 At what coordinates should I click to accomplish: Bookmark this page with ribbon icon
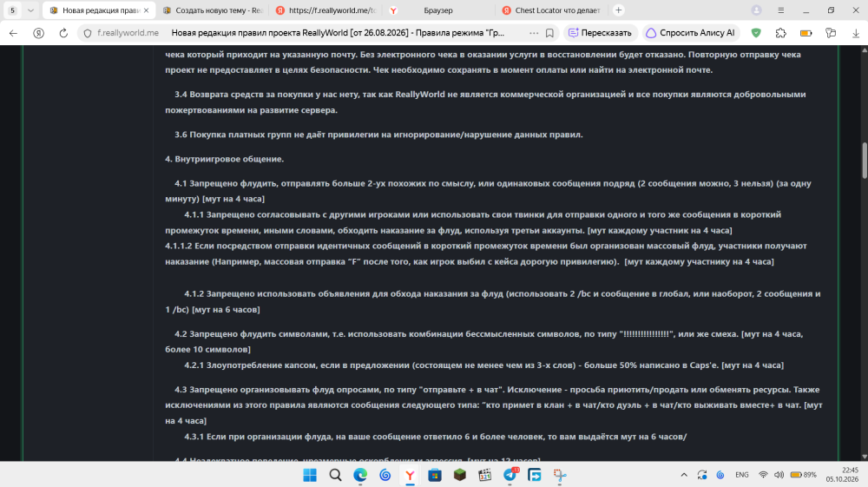point(549,33)
